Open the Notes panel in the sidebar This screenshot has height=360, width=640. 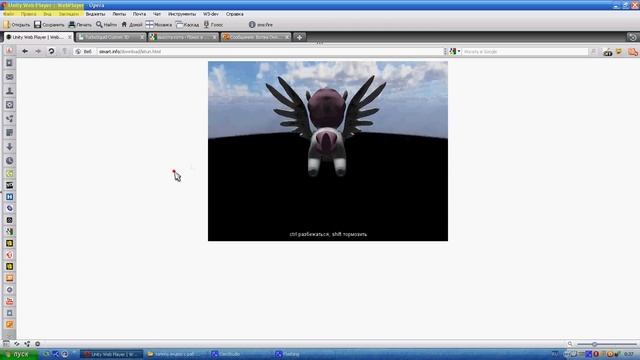(x=9, y=133)
